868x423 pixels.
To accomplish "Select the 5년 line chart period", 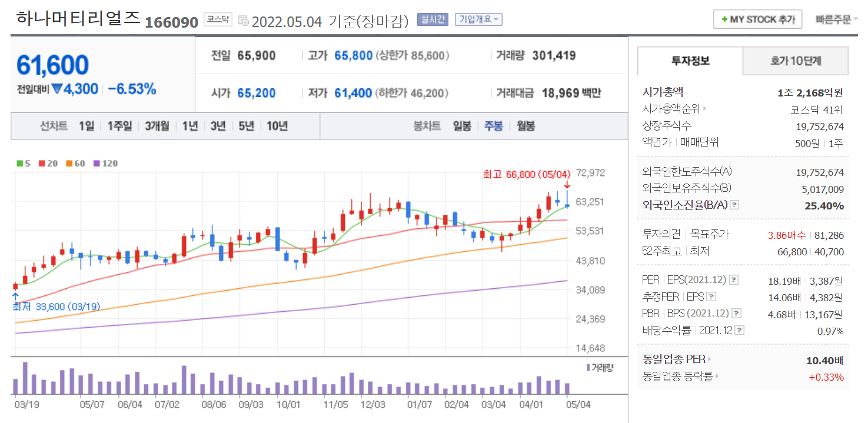I will 247,126.
